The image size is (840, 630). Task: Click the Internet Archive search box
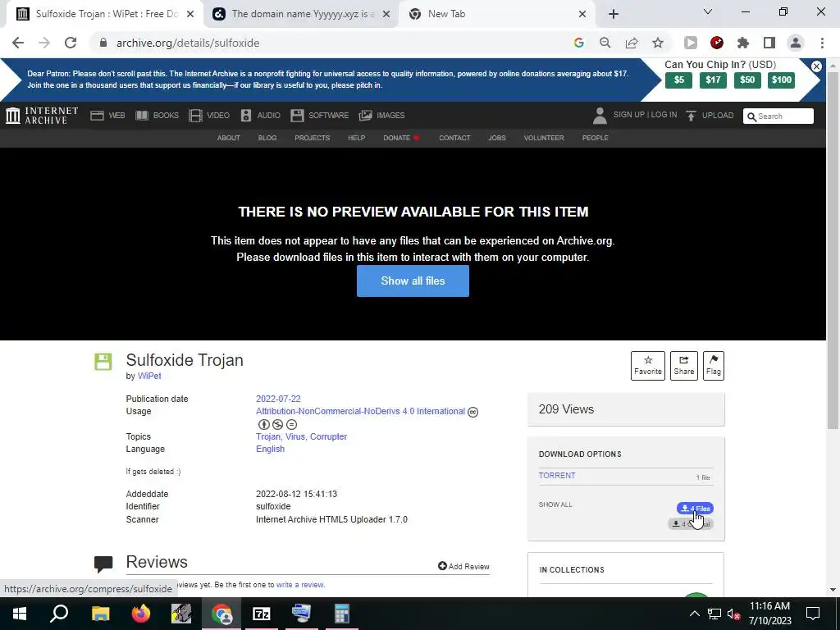778,116
